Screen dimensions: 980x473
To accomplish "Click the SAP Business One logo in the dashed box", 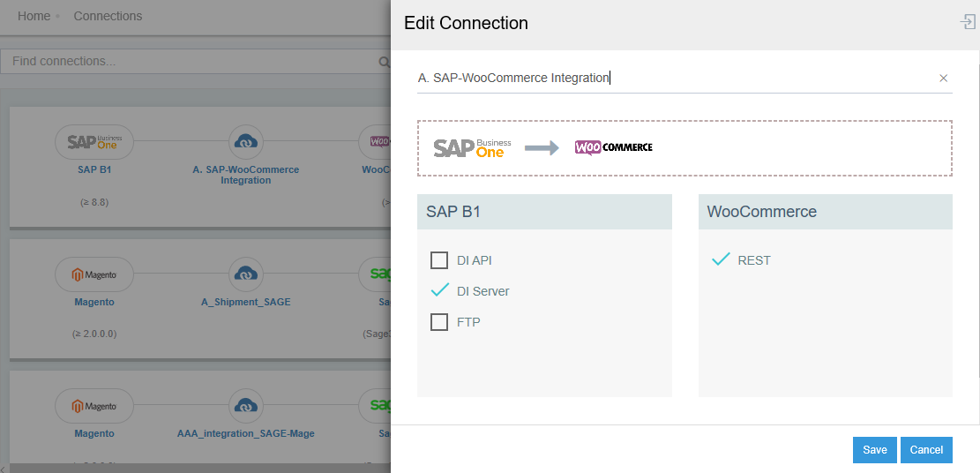I will tap(473, 147).
